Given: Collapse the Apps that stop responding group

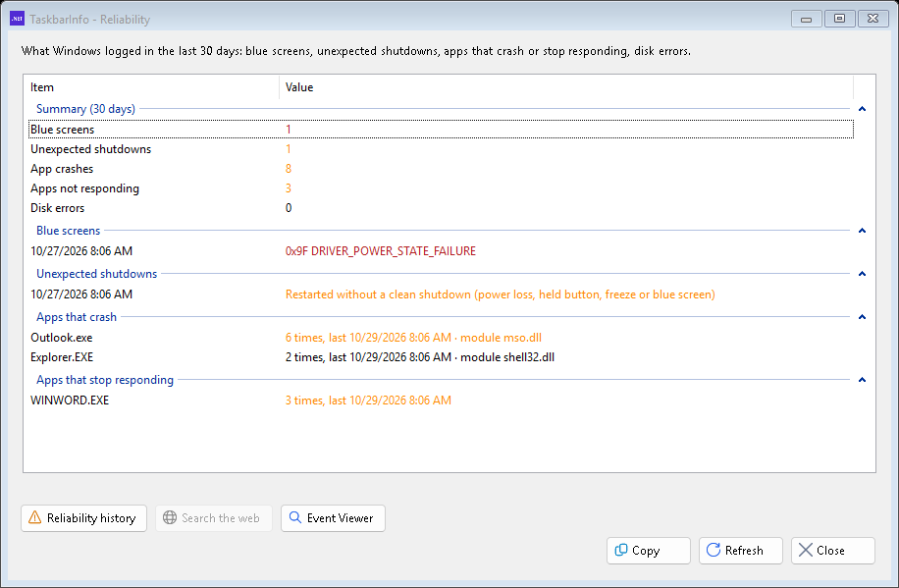Looking at the screenshot, I should (862, 380).
